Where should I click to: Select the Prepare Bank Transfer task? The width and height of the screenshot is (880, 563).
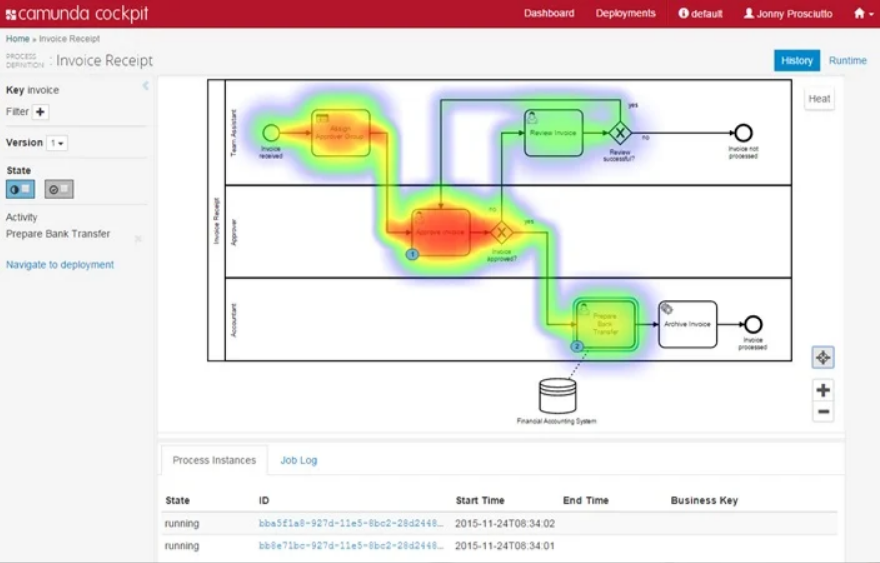coord(606,324)
